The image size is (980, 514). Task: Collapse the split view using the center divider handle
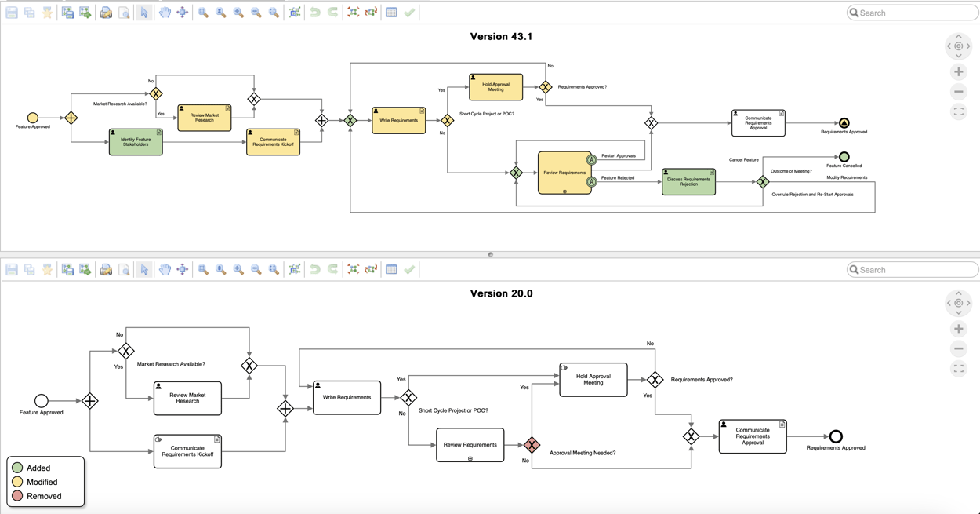pyautogui.click(x=490, y=253)
